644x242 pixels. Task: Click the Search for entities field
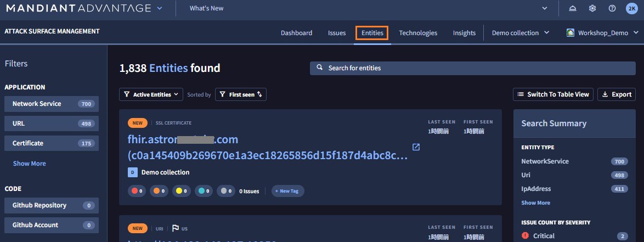point(472,68)
